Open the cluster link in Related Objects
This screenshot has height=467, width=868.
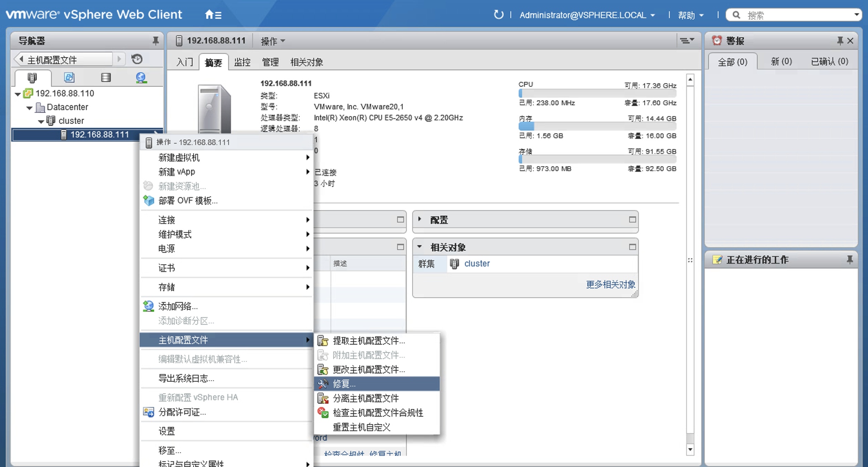[477, 264]
